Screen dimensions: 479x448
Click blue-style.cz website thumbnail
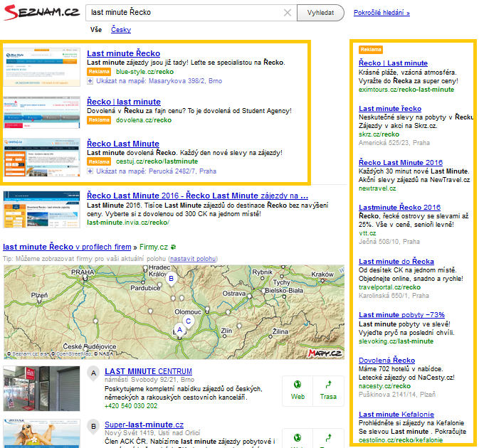(x=42, y=67)
